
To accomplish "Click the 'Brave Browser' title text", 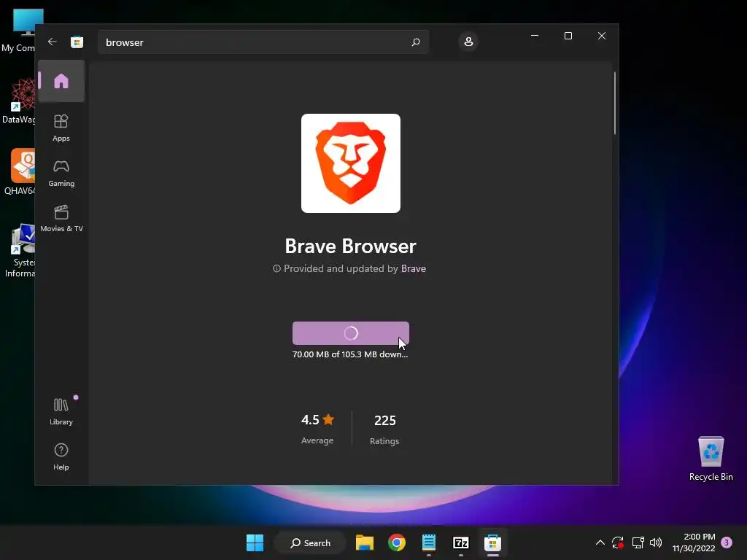I will [351, 246].
